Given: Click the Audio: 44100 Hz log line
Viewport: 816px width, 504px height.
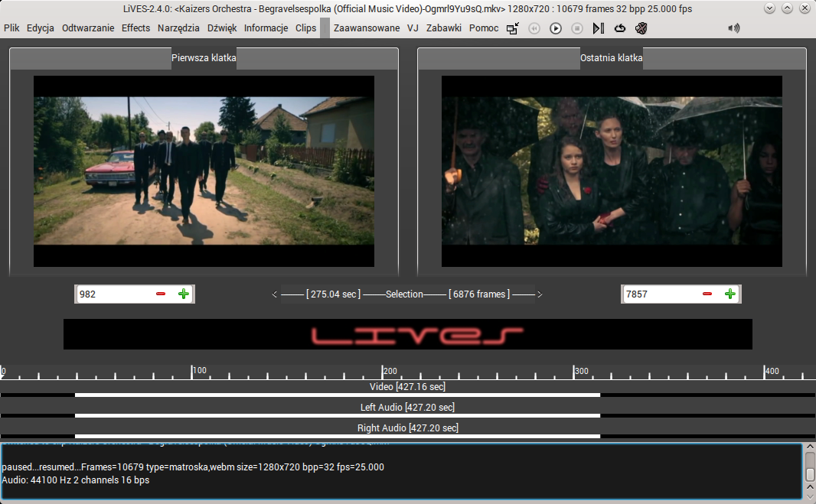Looking at the screenshot, I should click(76, 480).
